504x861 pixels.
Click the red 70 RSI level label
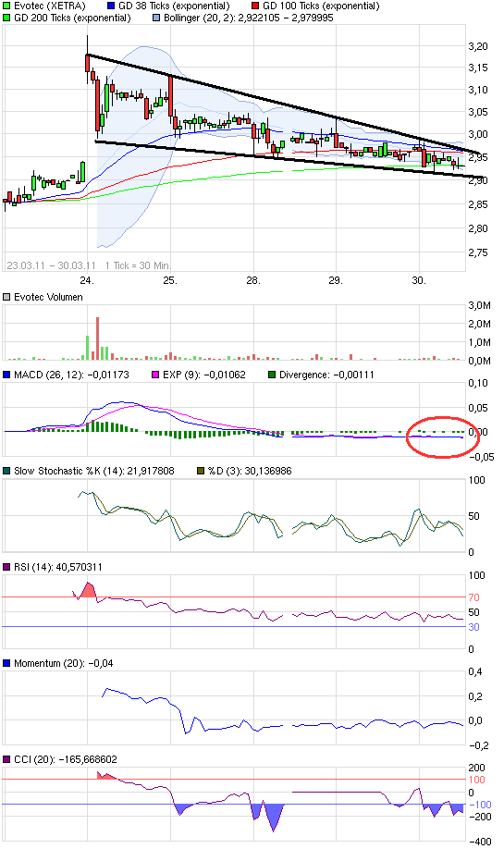pyautogui.click(x=473, y=597)
